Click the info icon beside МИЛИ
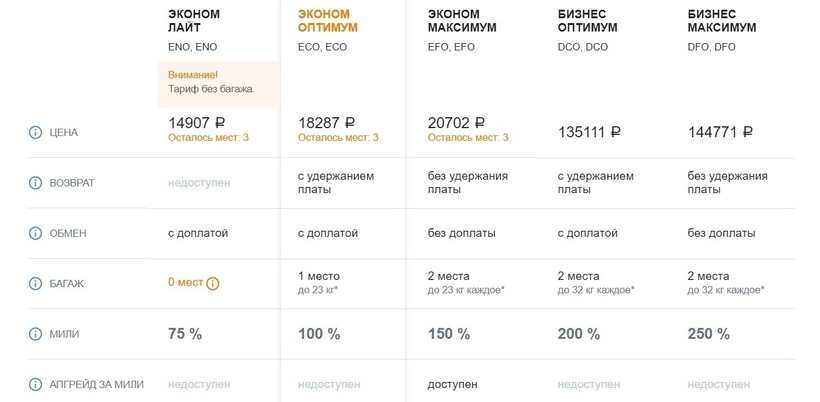The height and width of the screenshot is (402, 820). tap(35, 334)
